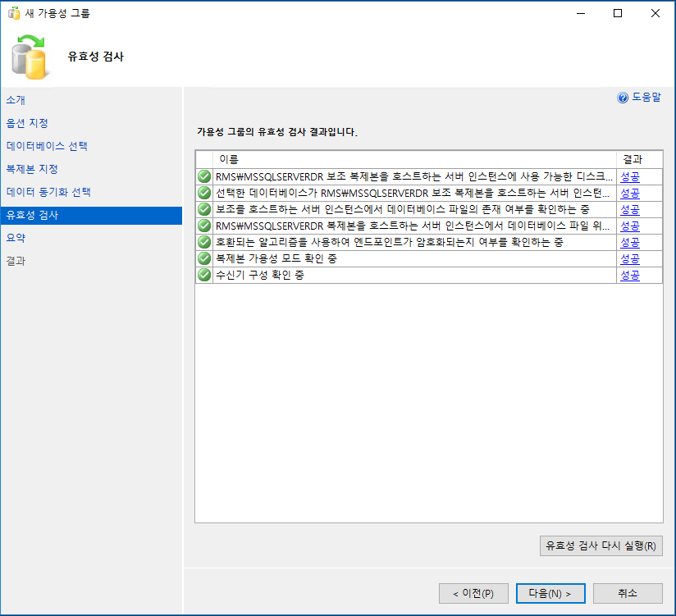Select the 결과 step in sidebar
This screenshot has height=616, width=676.
[x=16, y=261]
